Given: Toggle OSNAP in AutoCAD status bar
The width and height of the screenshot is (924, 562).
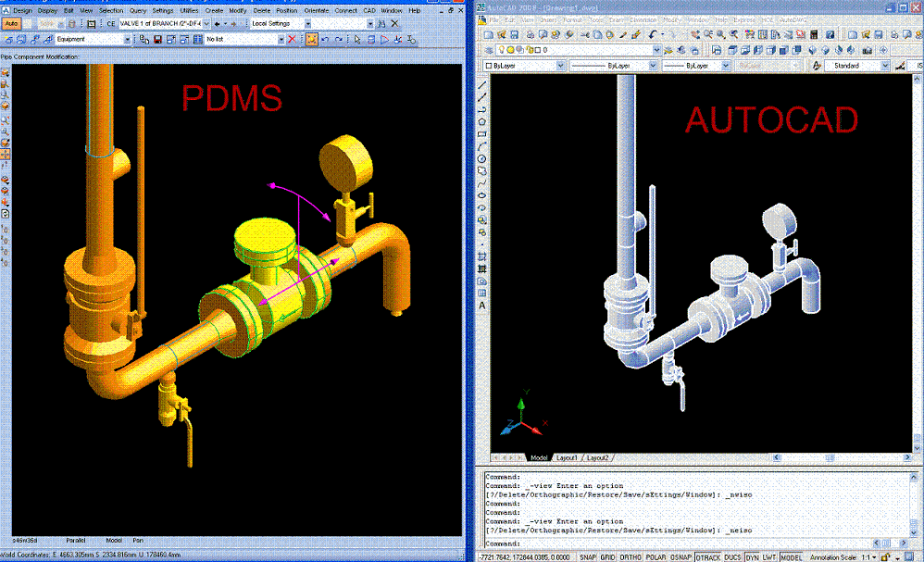Looking at the screenshot, I should 681,557.
